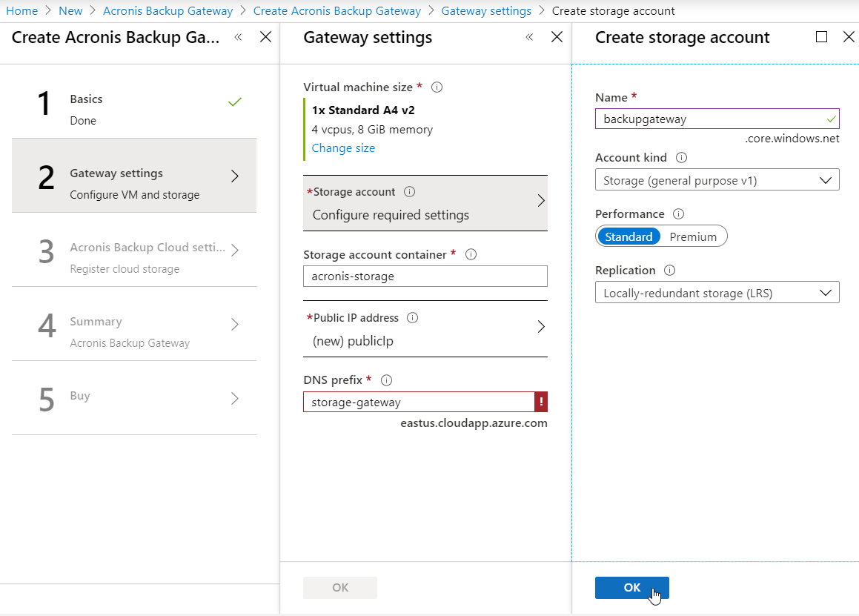Viewport: 859px width, 616px height.
Task: Close the Create storage account blade
Action: click(x=849, y=37)
